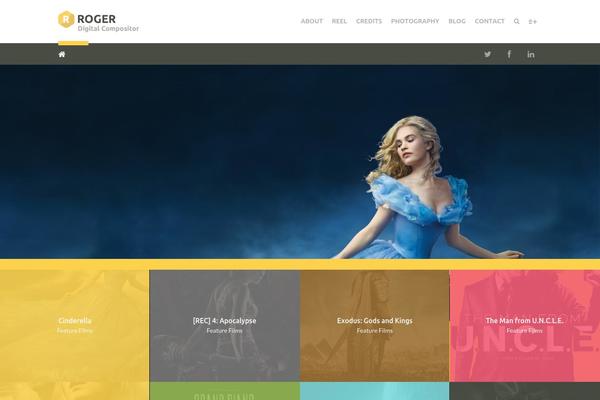Viewport: 600px width, 400px height.
Task: Go to the home icon in dark bar
Action: click(x=62, y=54)
